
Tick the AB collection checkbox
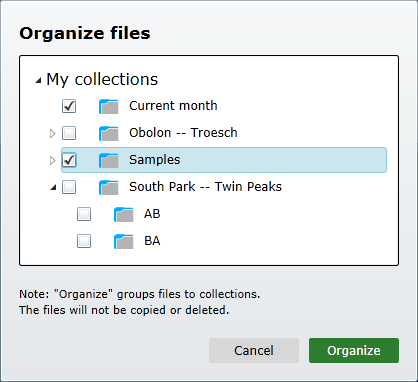[84, 214]
